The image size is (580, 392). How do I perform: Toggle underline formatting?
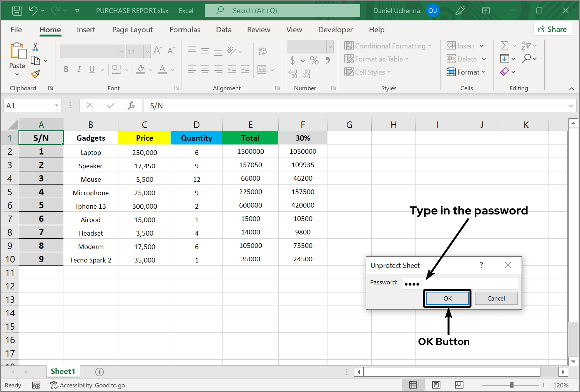pos(91,69)
